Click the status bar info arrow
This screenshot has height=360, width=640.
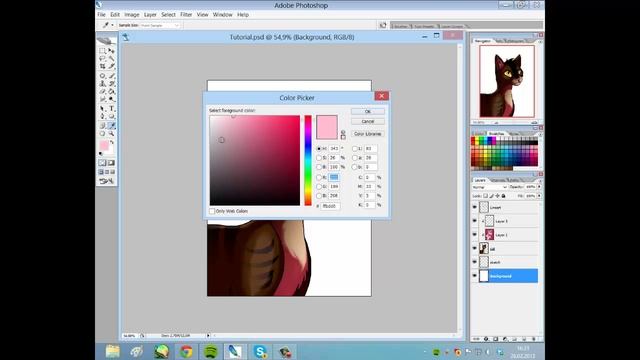click(208, 336)
